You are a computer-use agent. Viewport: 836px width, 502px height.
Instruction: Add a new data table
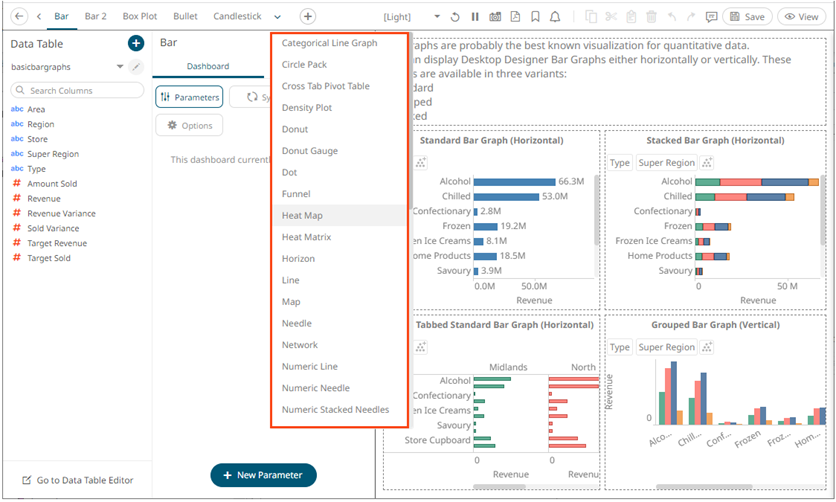(x=136, y=43)
